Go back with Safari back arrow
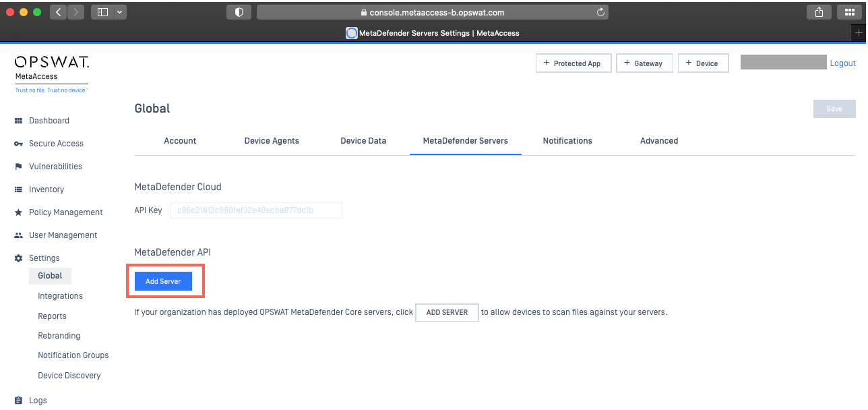The height and width of the screenshot is (410, 868). pos(58,12)
